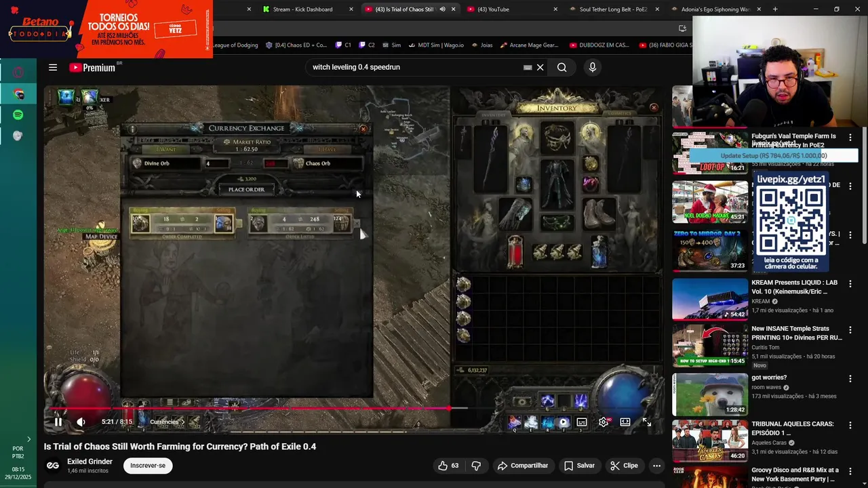Open Groovy Disco and R&B Mix title
Viewport: 868px width, 488px height.
pos(795,474)
